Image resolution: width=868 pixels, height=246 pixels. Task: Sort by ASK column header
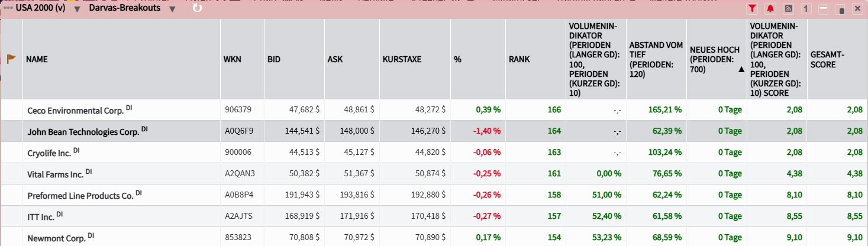335,60
